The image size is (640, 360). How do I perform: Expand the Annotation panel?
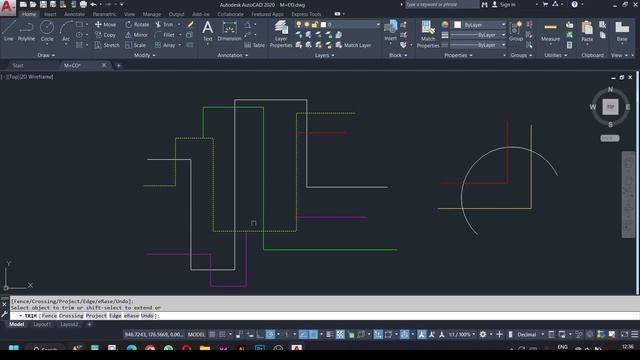(x=233, y=55)
